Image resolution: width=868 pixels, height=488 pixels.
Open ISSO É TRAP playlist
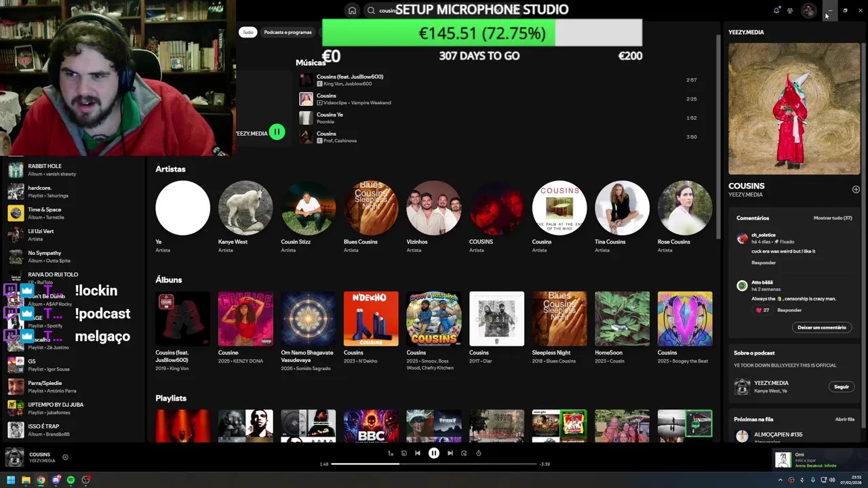[73, 430]
